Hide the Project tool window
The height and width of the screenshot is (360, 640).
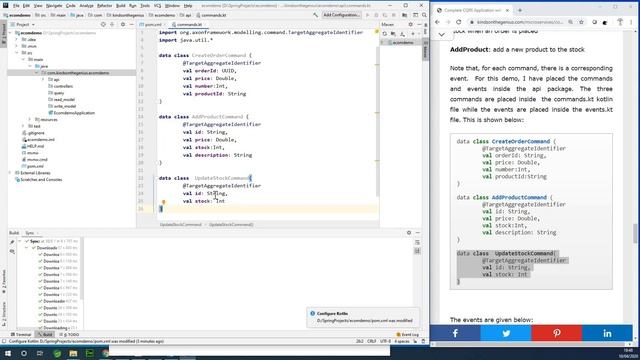click(x=131, y=24)
